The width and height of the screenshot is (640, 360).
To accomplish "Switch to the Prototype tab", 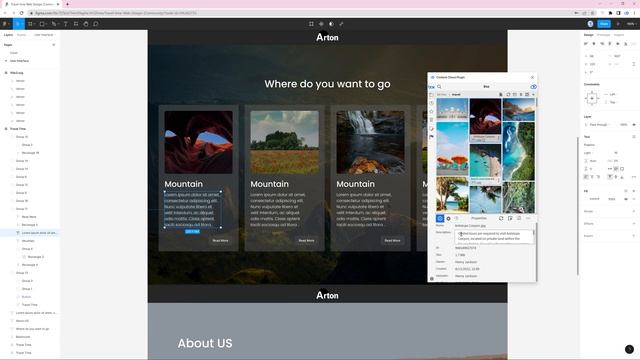I will pyautogui.click(x=603, y=35).
